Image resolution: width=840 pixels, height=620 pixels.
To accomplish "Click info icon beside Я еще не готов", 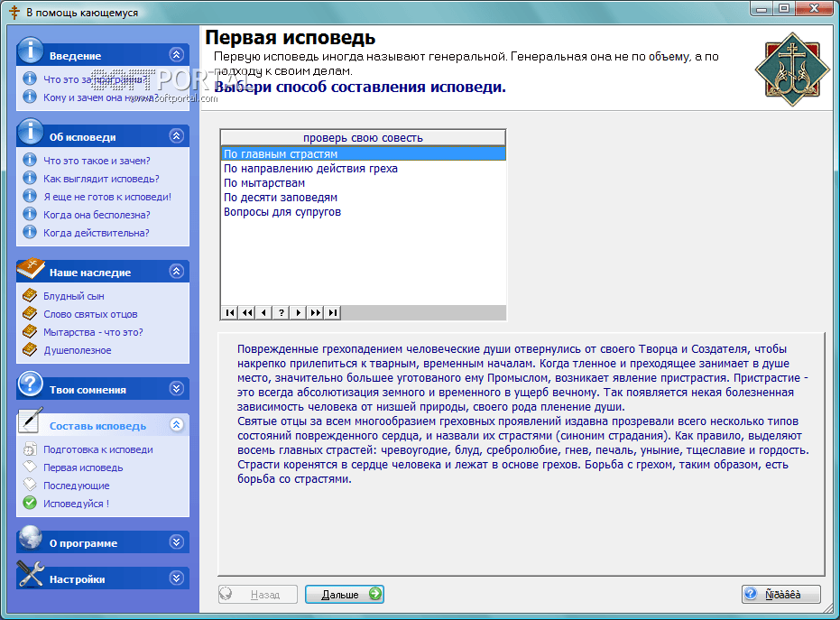I will (30, 197).
